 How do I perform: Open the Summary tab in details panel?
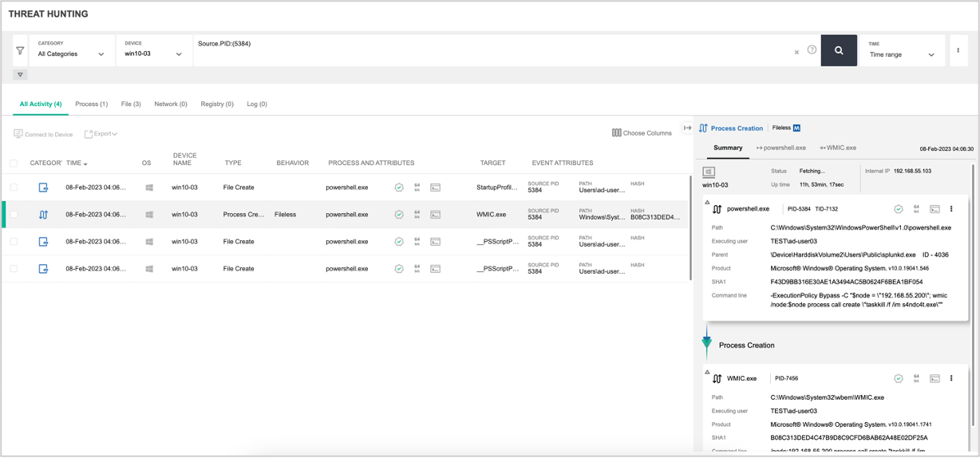tap(728, 148)
